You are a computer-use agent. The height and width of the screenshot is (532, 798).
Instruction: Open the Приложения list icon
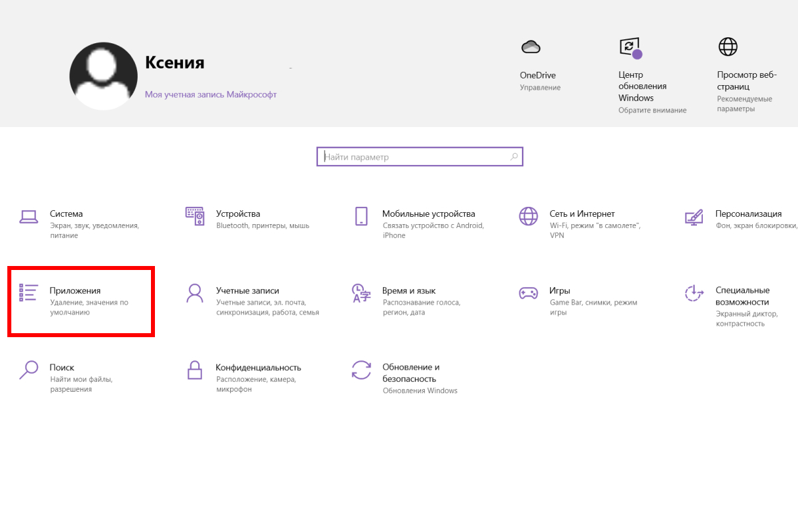pyautogui.click(x=29, y=293)
